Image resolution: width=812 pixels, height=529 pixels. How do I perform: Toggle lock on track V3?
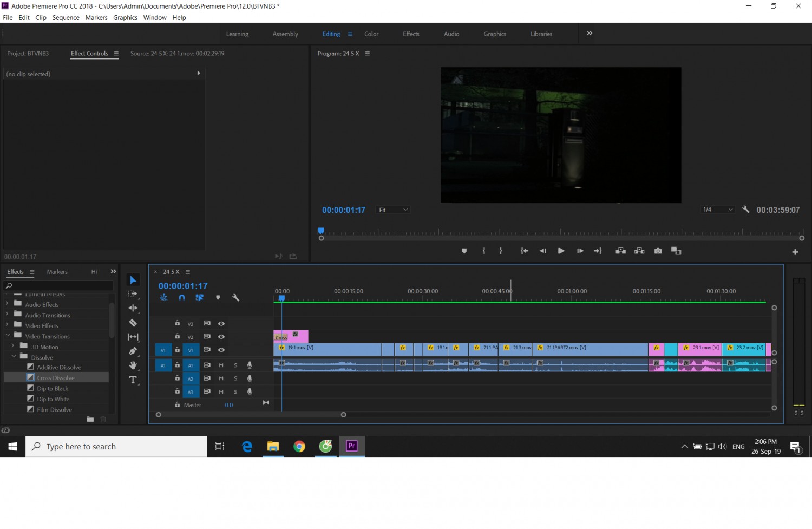[177, 323]
